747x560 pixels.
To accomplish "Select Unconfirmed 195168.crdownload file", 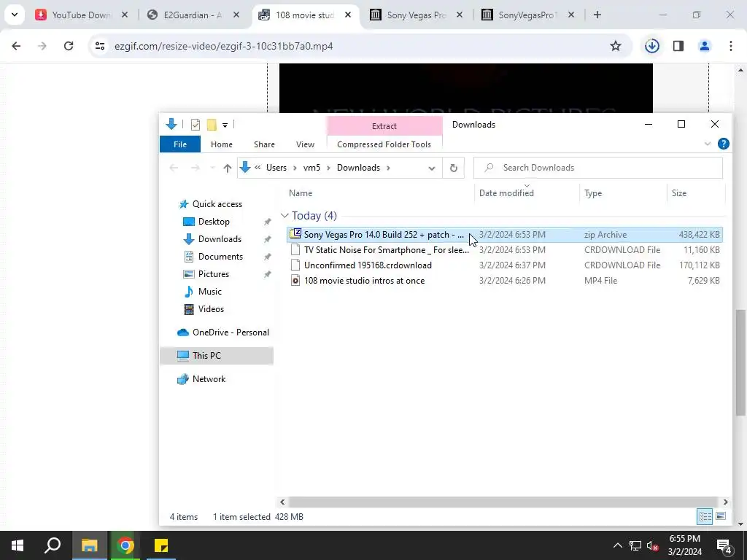I will (505, 265).
